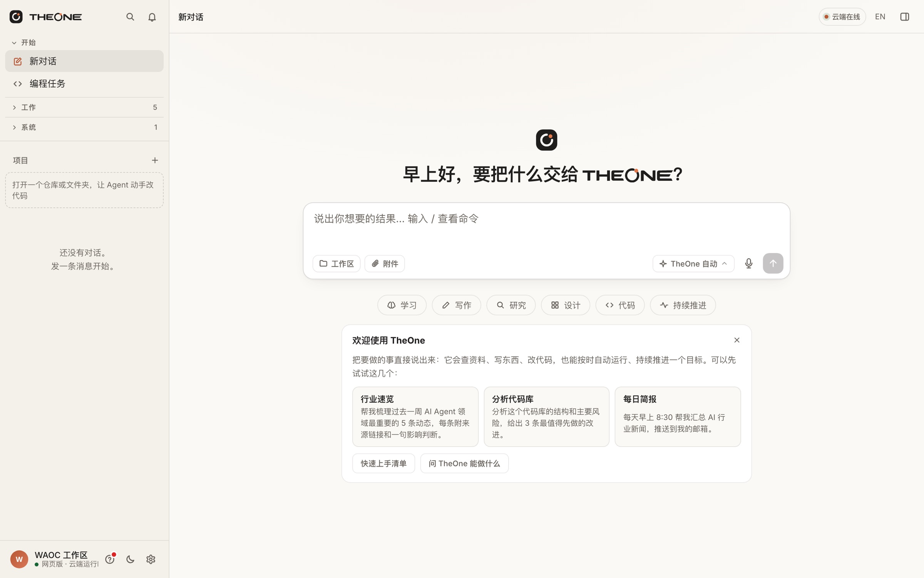Choose the 学习 mode chip
This screenshot has height=578, width=924.
click(x=402, y=305)
